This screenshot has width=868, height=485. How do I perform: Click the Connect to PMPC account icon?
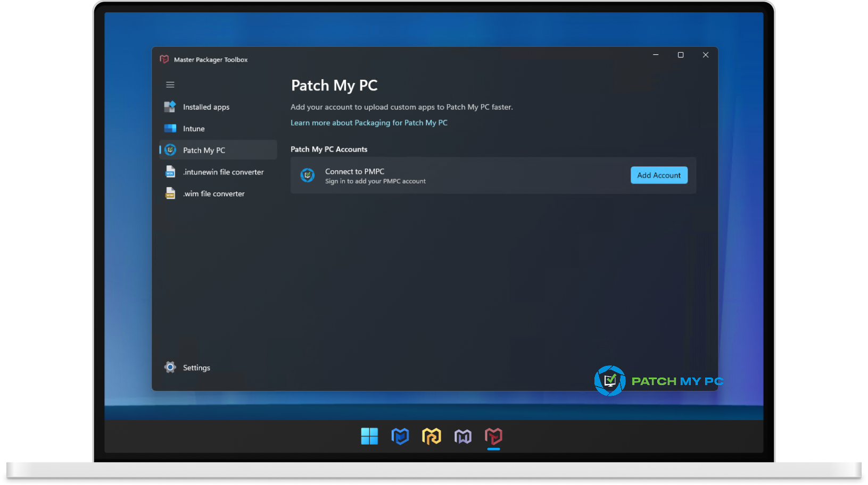coord(308,175)
